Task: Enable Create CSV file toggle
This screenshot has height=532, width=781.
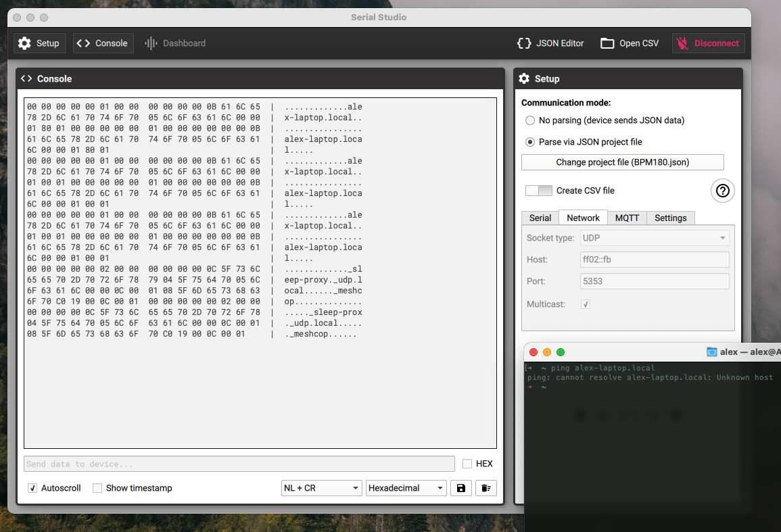Action: [x=538, y=191]
